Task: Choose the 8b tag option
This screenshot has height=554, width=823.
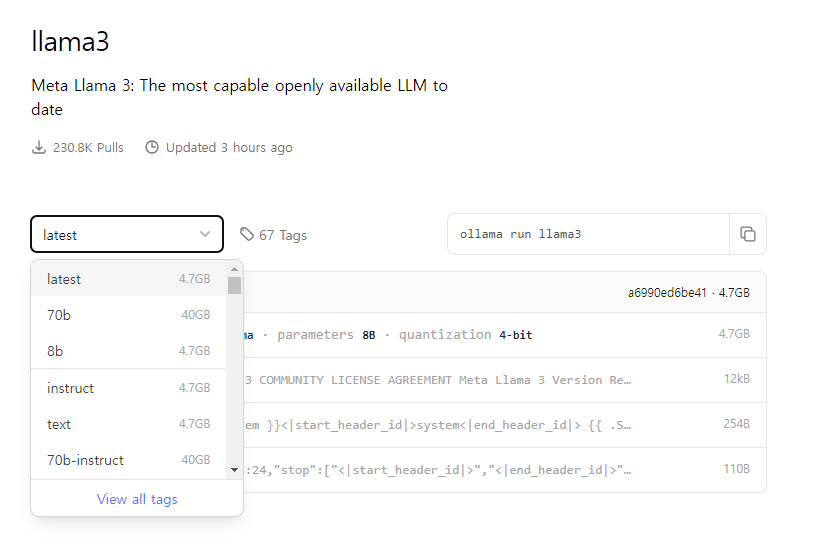Action: (129, 350)
